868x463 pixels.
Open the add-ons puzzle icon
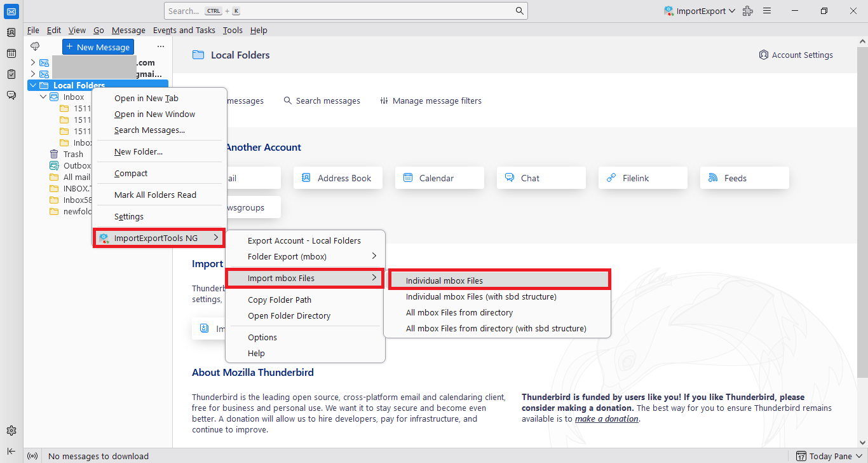[748, 11]
